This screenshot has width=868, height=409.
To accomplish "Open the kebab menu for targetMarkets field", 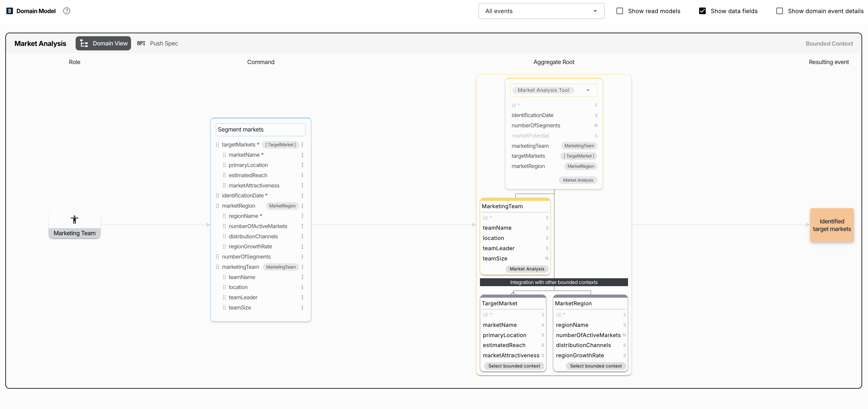I will 302,145.
